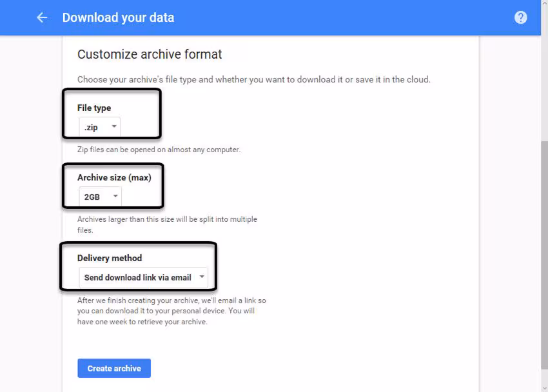This screenshot has height=392, width=548.
Task: Click the Download your data header title
Action: click(118, 17)
